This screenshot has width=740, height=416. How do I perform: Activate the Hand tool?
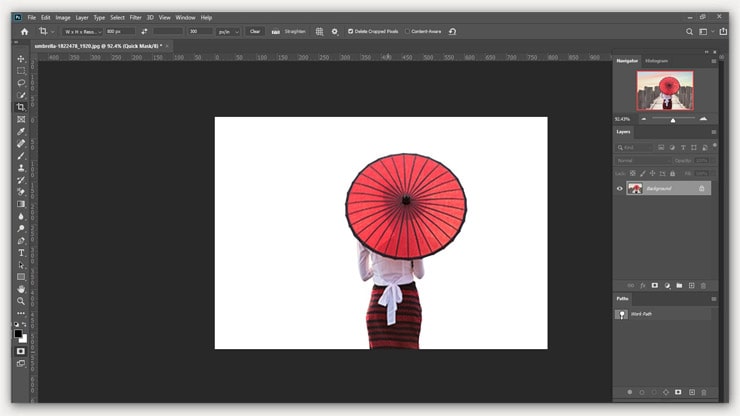click(21, 289)
